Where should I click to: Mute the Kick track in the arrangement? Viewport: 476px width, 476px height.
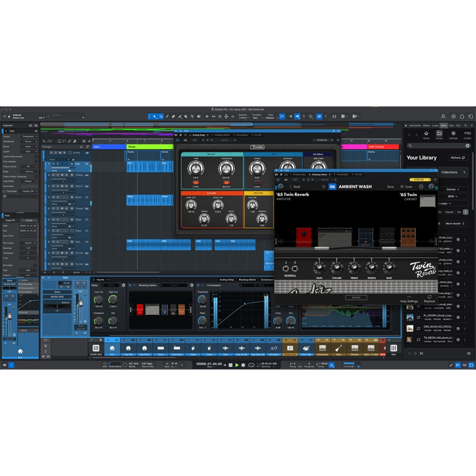click(x=53, y=164)
